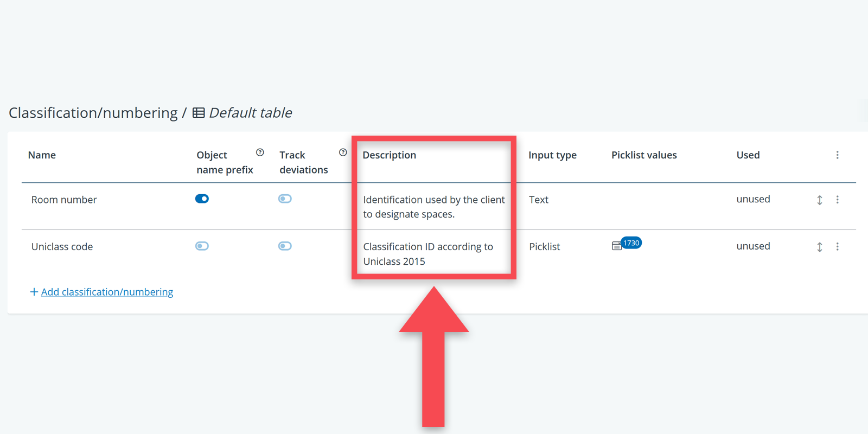Open the Room number row options menu
Screen dimensions: 868x434
point(837,200)
